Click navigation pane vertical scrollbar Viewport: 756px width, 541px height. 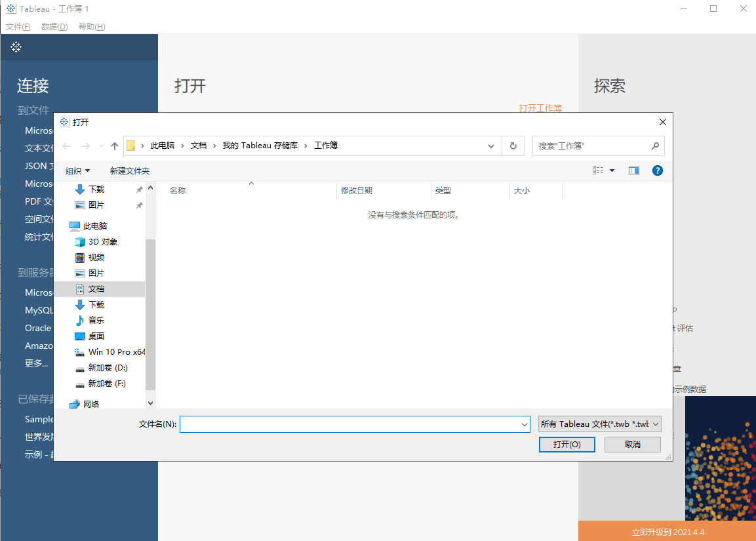click(x=150, y=314)
